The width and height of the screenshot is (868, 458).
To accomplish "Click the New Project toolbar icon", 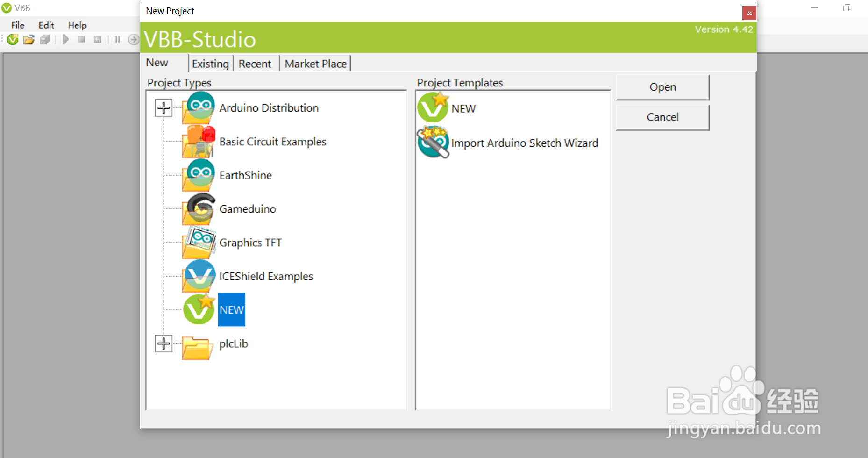I will click(x=13, y=40).
